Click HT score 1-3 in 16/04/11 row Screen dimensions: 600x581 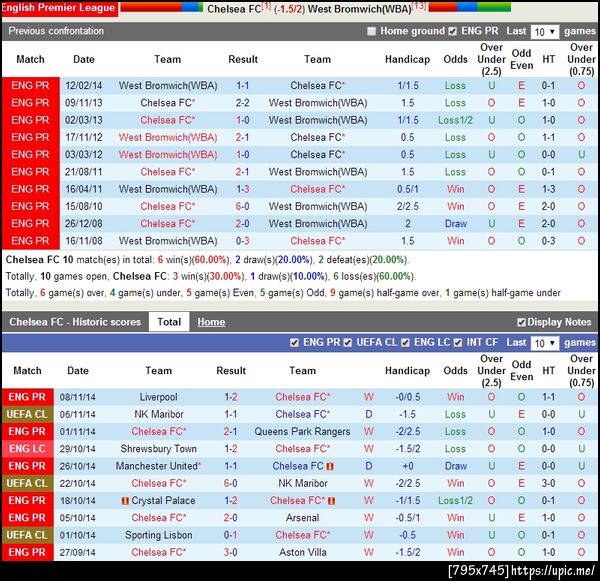(x=548, y=189)
